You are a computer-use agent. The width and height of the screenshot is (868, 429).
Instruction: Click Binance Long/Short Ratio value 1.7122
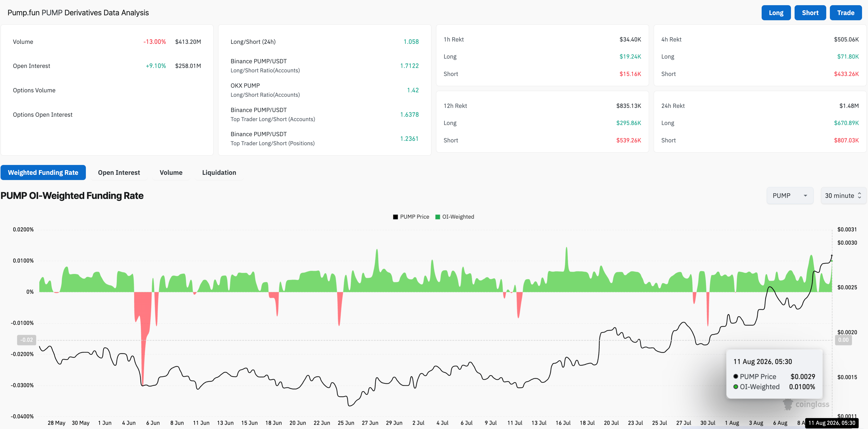click(x=409, y=66)
